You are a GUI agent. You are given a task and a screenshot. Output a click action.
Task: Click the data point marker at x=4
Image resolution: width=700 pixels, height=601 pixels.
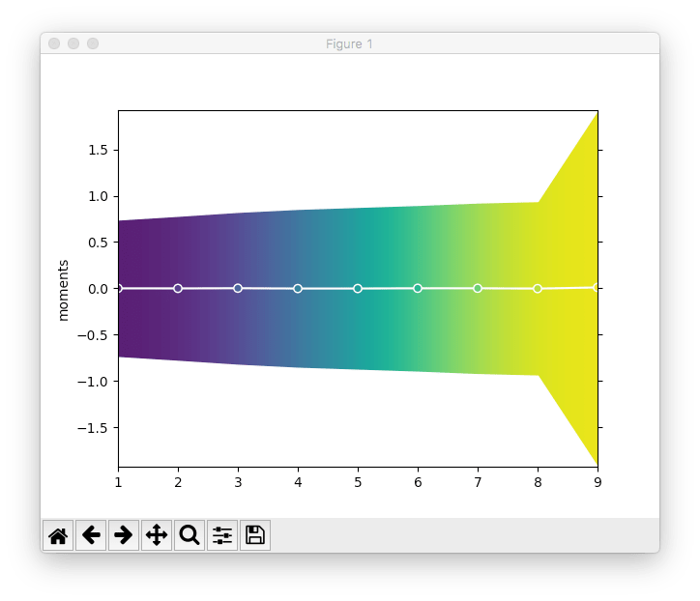(x=298, y=289)
